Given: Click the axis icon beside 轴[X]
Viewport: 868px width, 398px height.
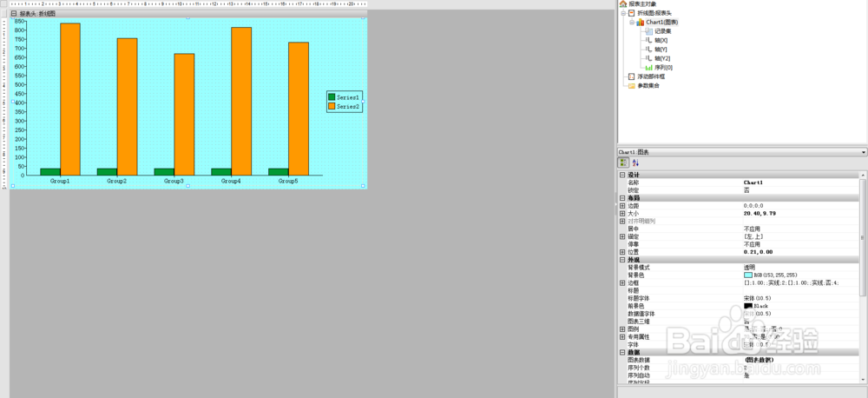Looking at the screenshot, I should (x=648, y=40).
